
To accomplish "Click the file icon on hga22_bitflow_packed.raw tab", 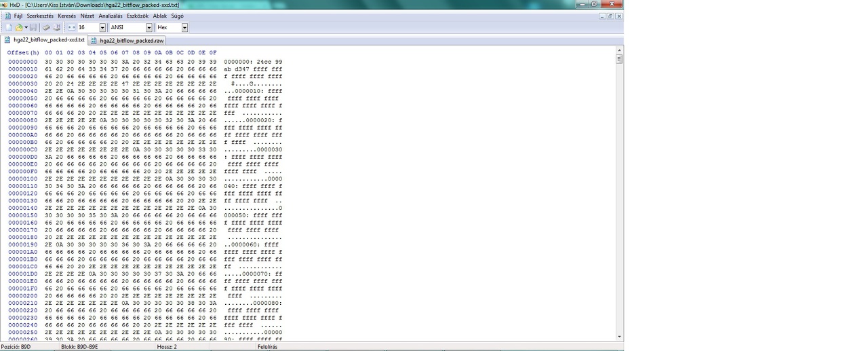I will pos(94,41).
